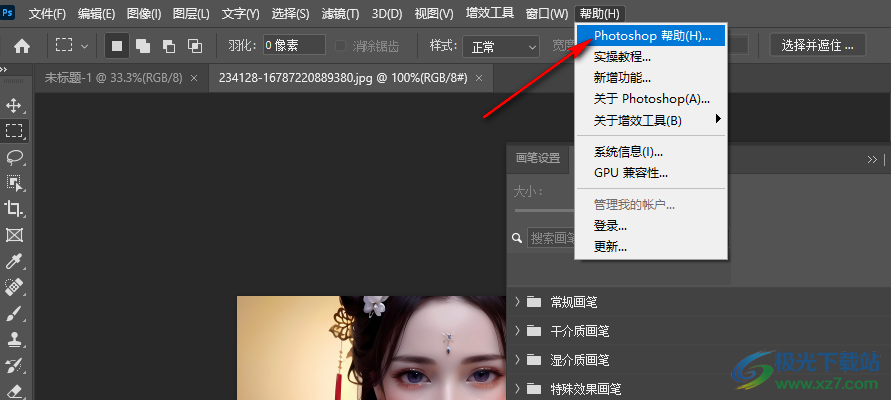Select the Move tool
This screenshot has height=400, width=891.
14,105
